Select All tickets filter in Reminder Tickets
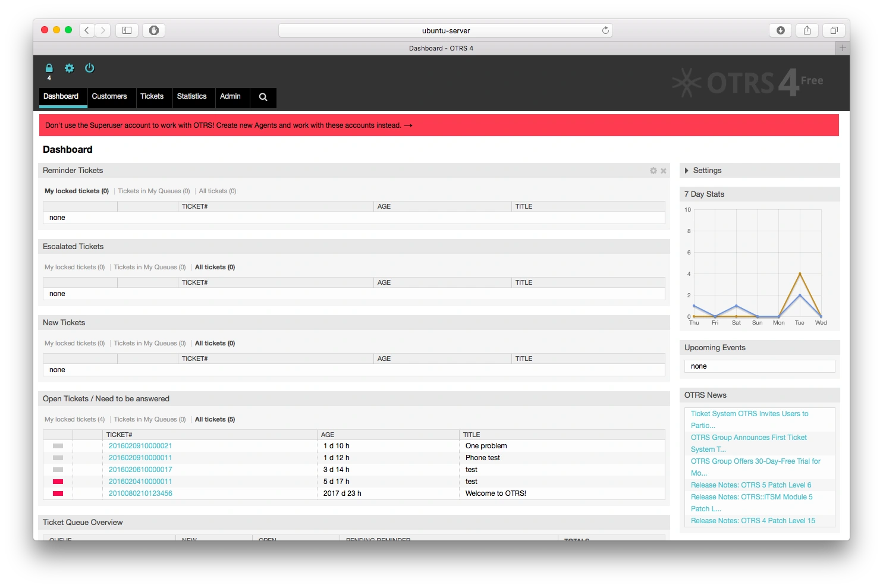 point(218,191)
